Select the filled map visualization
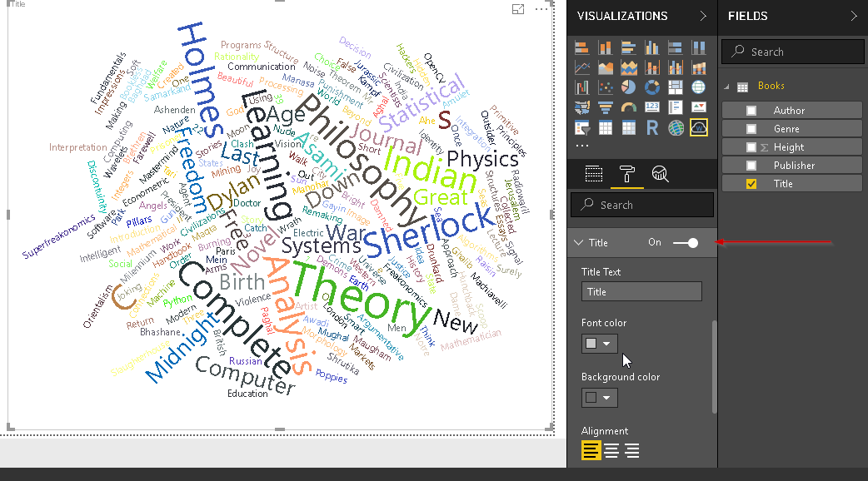868x481 pixels. pos(581,107)
